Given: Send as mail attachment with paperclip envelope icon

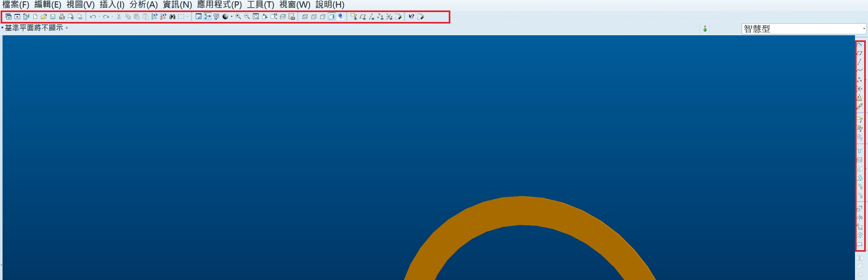Looking at the screenshot, I should (70, 17).
